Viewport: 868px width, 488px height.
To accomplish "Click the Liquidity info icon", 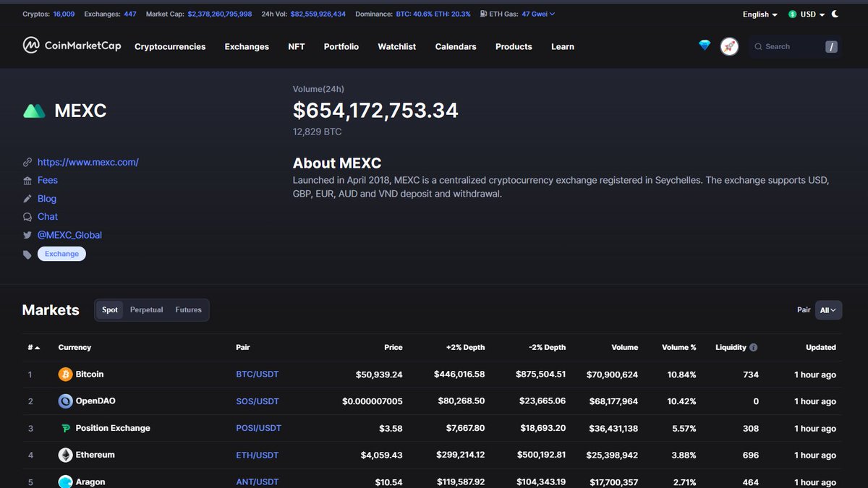I will pyautogui.click(x=753, y=348).
